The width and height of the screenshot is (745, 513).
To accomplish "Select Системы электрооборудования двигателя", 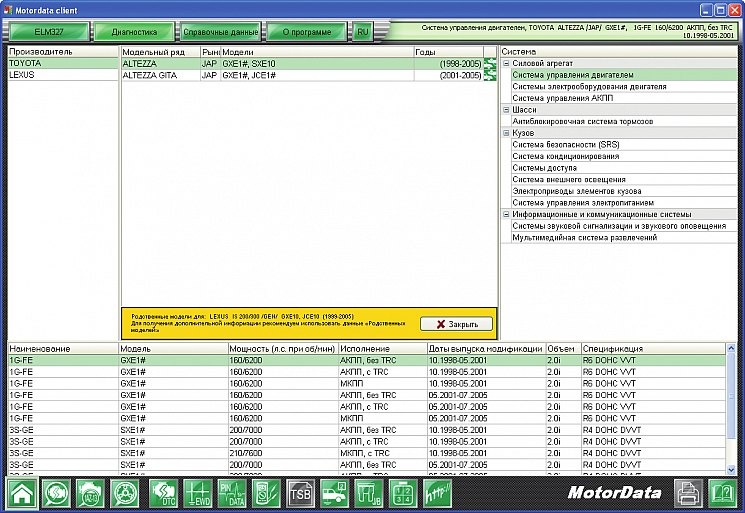I will point(624,86).
